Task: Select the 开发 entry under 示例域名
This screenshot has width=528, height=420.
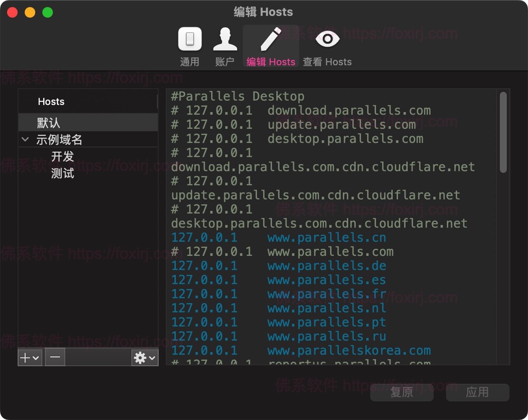Action: point(62,156)
